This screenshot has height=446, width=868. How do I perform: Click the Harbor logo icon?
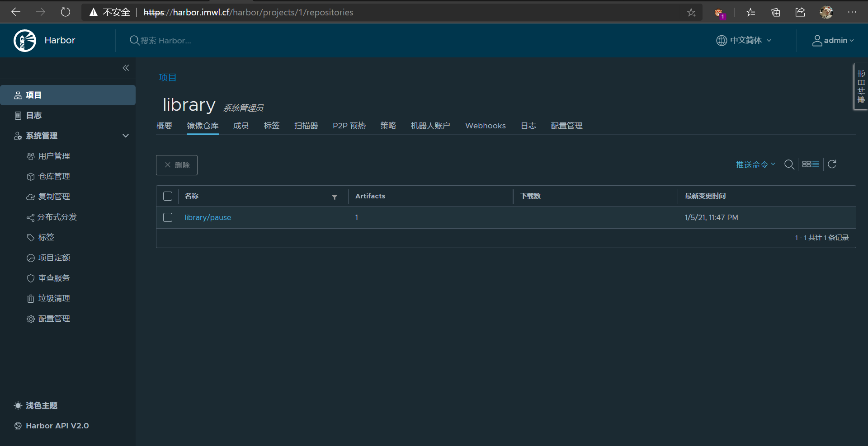click(x=25, y=41)
